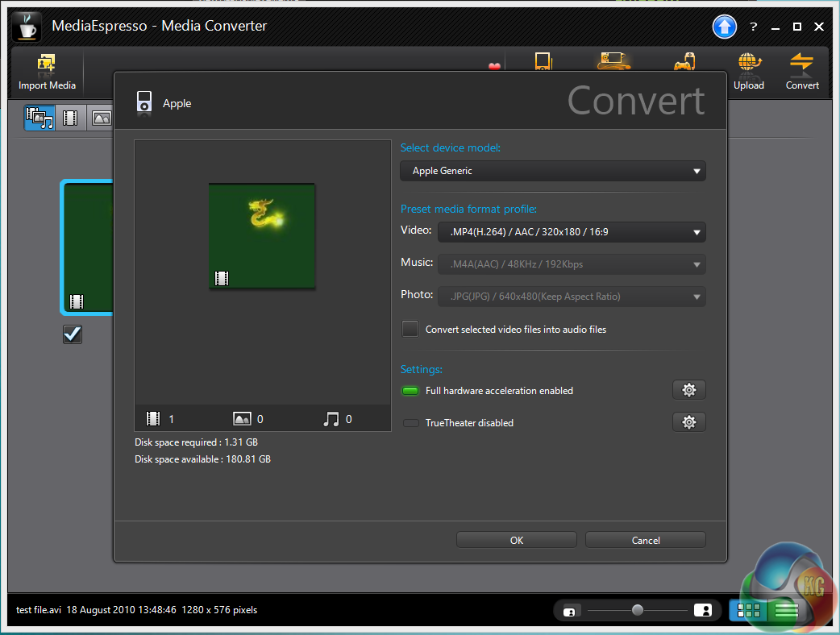Open TrueTheater settings gear

click(x=688, y=422)
